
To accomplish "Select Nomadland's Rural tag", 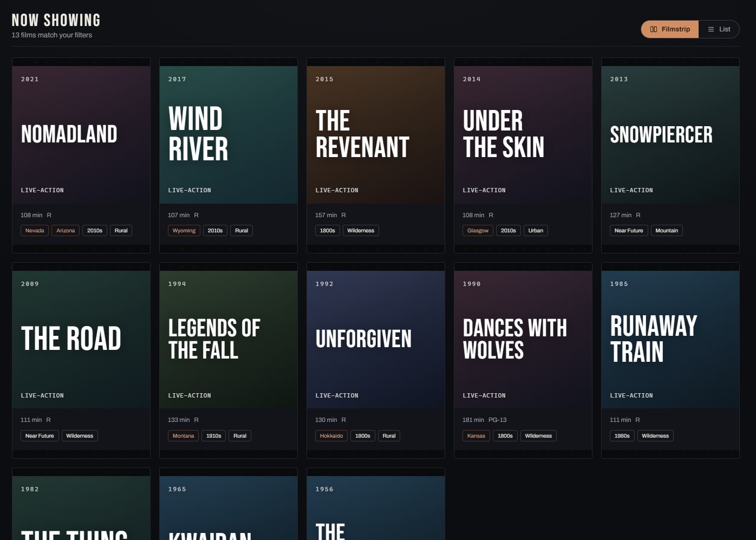I will coord(121,231).
